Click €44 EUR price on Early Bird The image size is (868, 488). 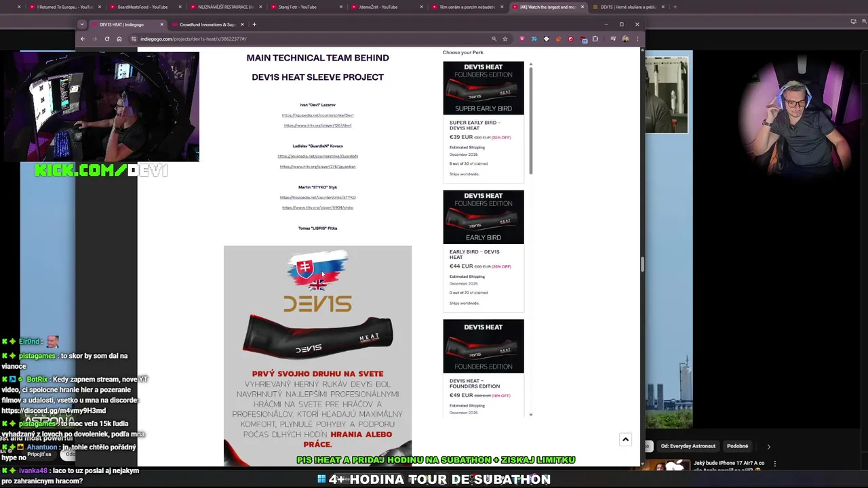461,266
